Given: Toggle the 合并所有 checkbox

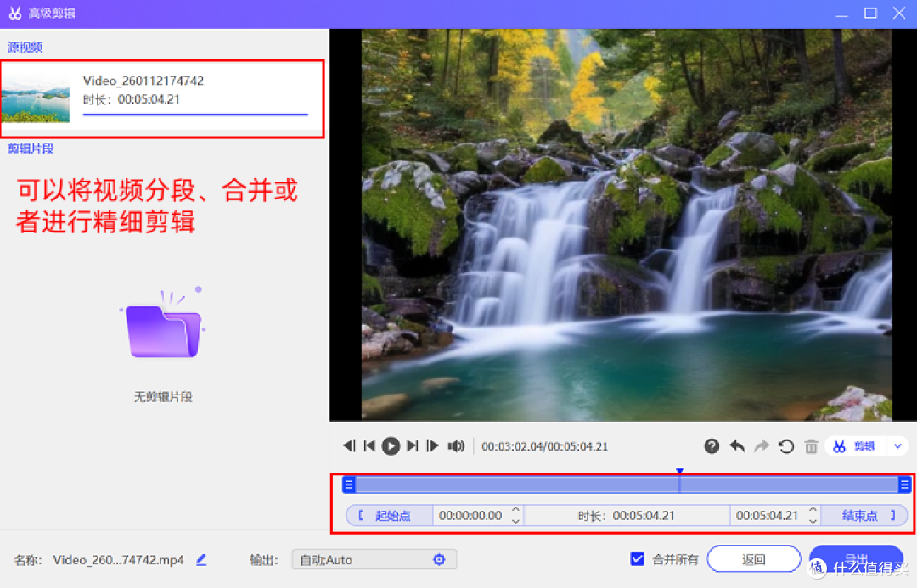Looking at the screenshot, I should click(x=638, y=559).
